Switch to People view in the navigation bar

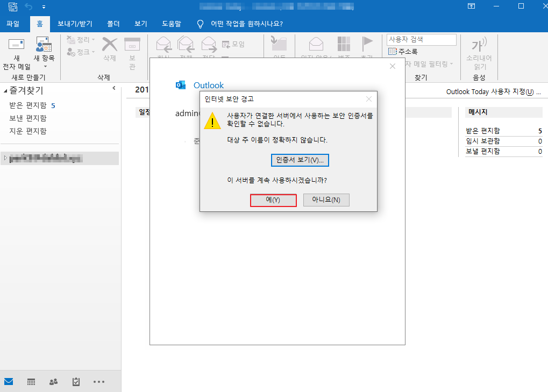[53, 382]
